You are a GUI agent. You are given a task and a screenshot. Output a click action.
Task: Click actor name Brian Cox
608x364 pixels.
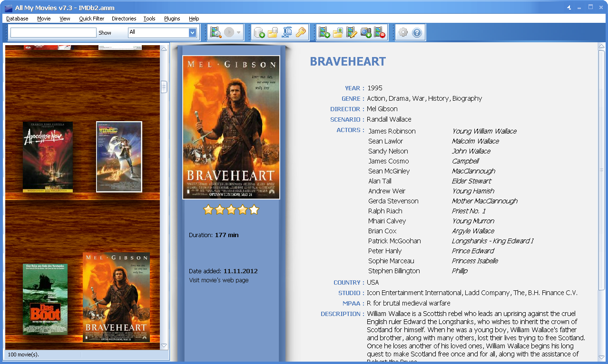[382, 231]
